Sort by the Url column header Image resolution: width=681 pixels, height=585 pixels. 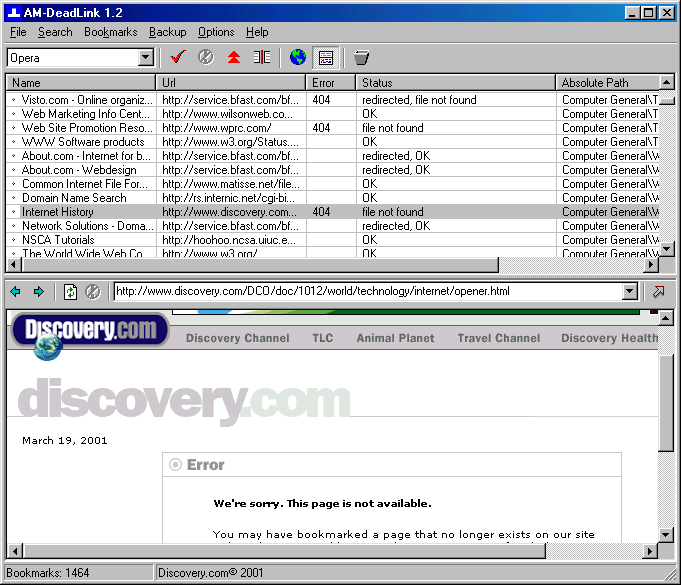230,83
